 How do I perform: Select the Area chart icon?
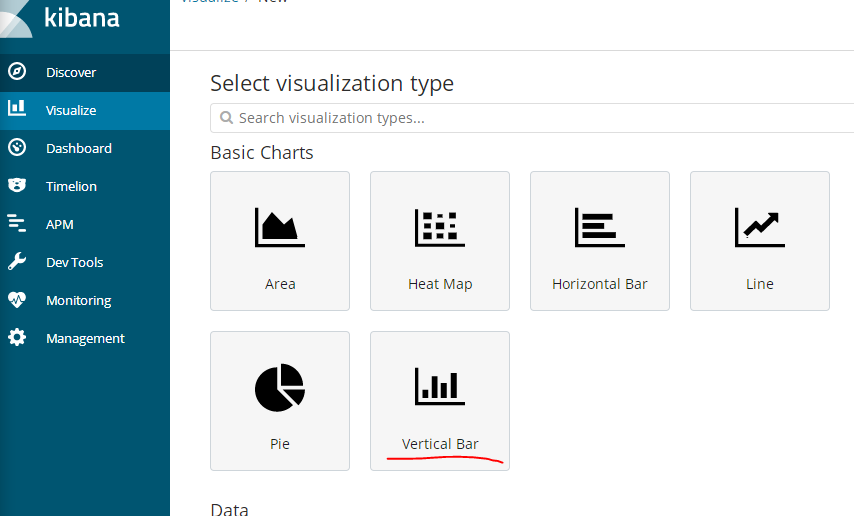pos(280,227)
